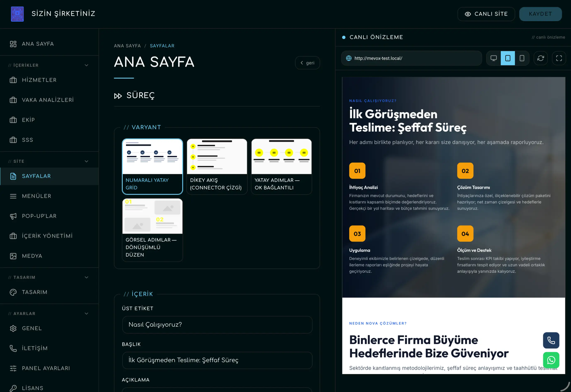
Task: Click the Medya image icon
Action: (13, 256)
